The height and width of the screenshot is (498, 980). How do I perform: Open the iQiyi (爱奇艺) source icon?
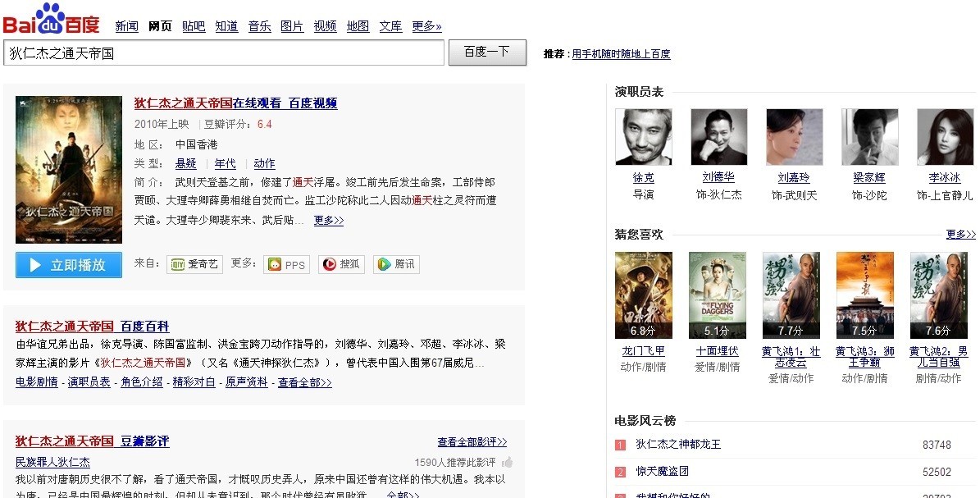point(194,264)
